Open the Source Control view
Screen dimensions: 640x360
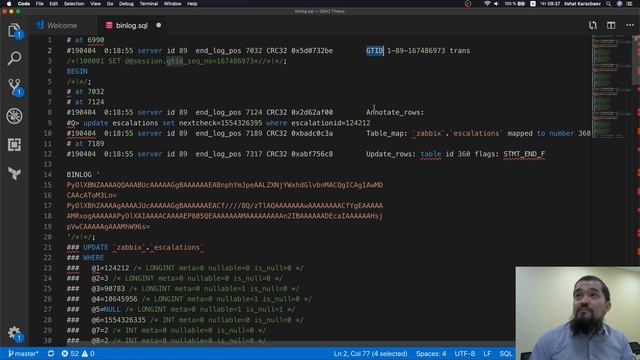point(14,87)
